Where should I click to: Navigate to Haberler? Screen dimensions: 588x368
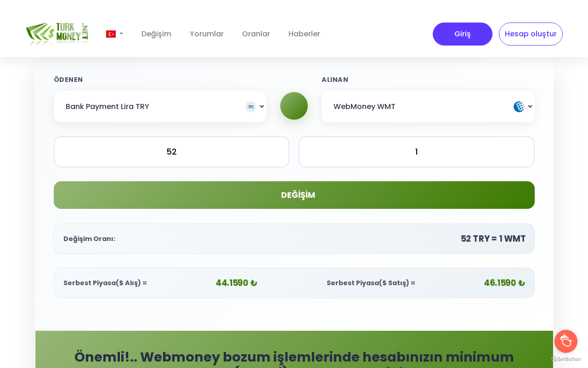304,34
